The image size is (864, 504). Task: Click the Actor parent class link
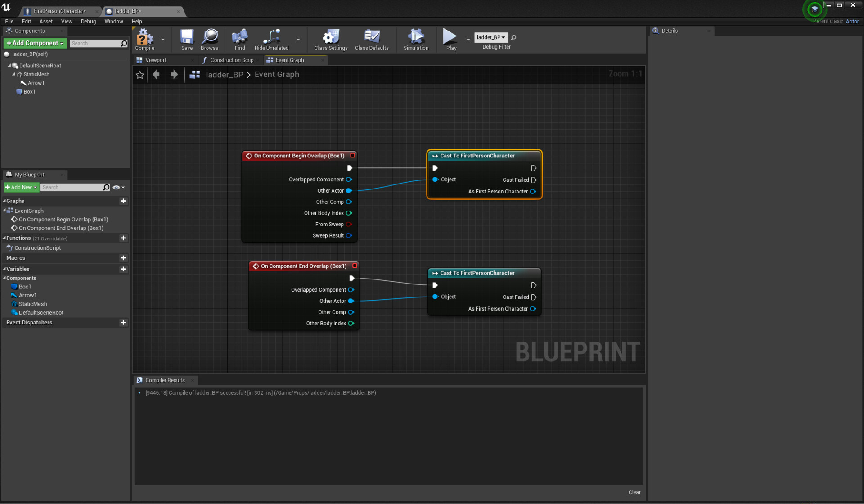(852, 21)
